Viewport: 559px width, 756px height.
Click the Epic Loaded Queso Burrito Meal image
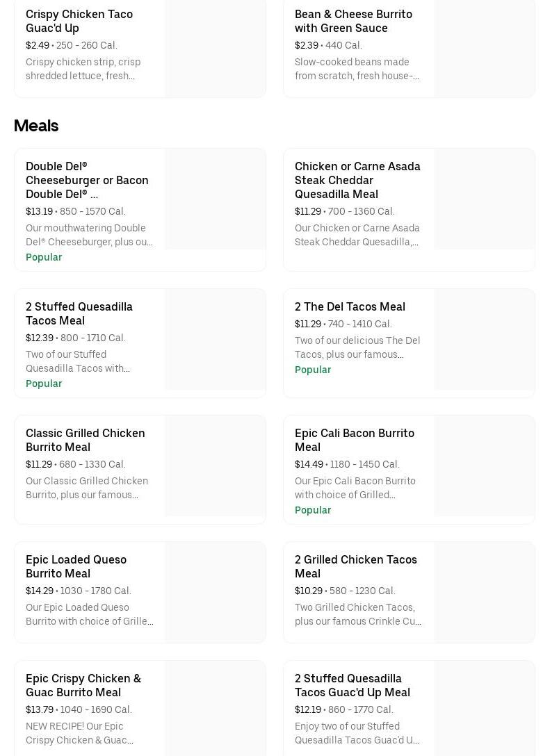coord(215,592)
